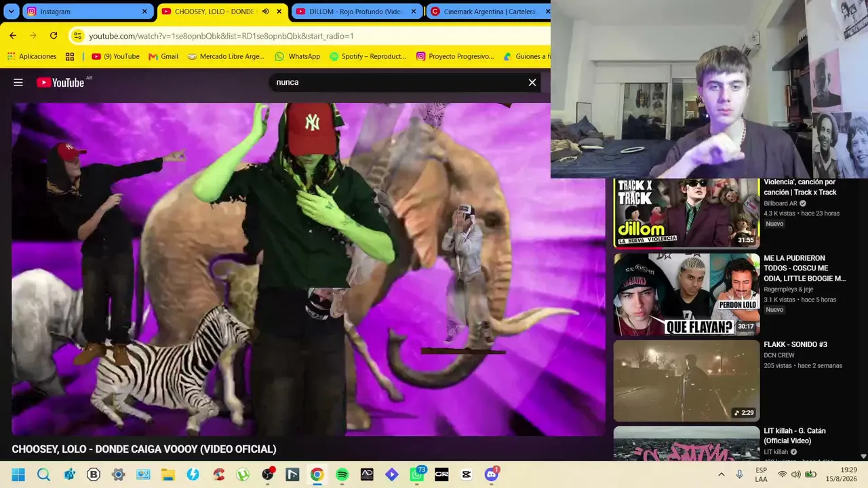Close the CHOOSEY, LOLO YouTube tab

(x=279, y=12)
